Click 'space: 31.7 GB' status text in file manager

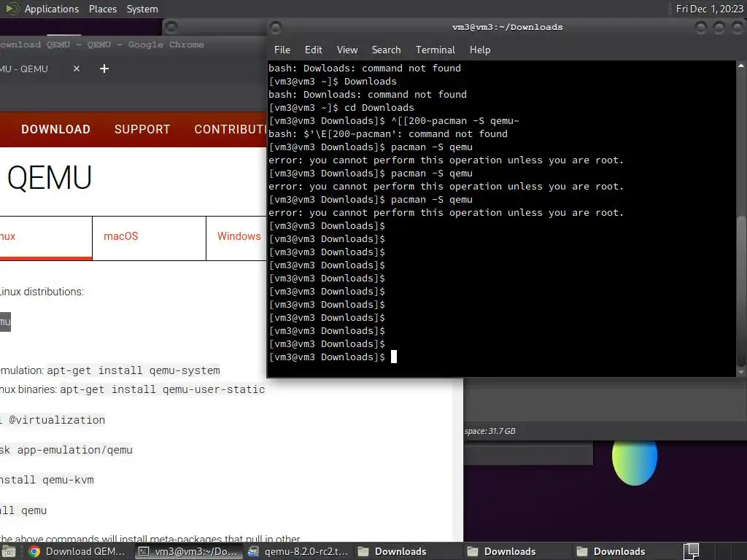click(x=489, y=431)
